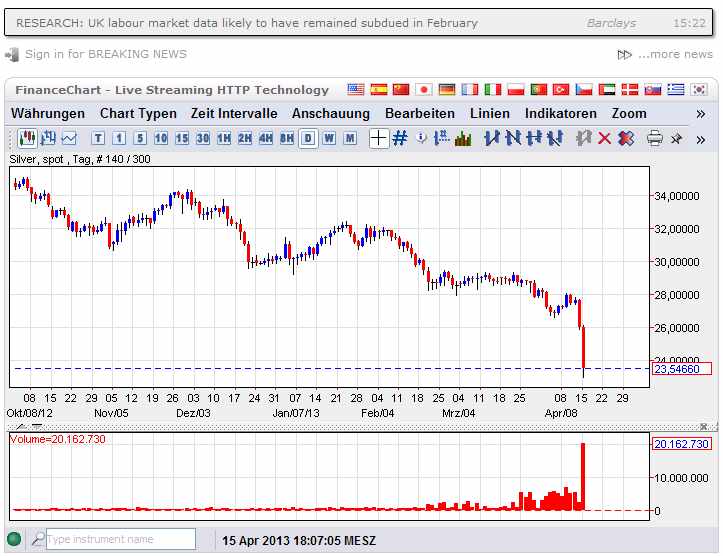Open the ...more news link

(675, 54)
